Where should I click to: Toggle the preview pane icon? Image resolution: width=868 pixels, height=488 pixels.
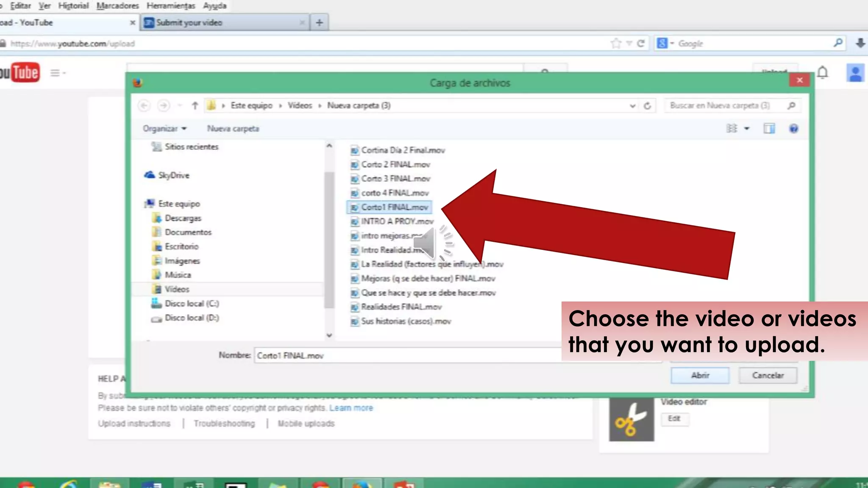pyautogui.click(x=769, y=128)
